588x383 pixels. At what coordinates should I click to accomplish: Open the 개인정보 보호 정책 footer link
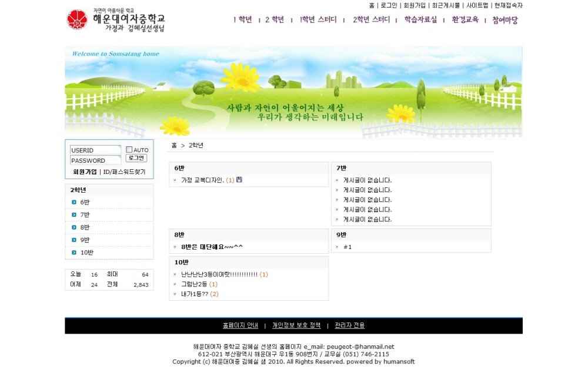click(x=296, y=325)
